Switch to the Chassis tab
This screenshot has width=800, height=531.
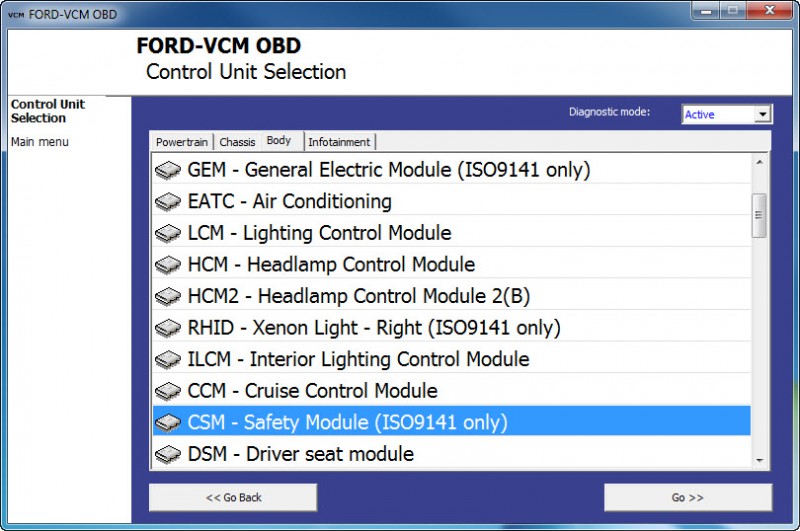click(237, 142)
